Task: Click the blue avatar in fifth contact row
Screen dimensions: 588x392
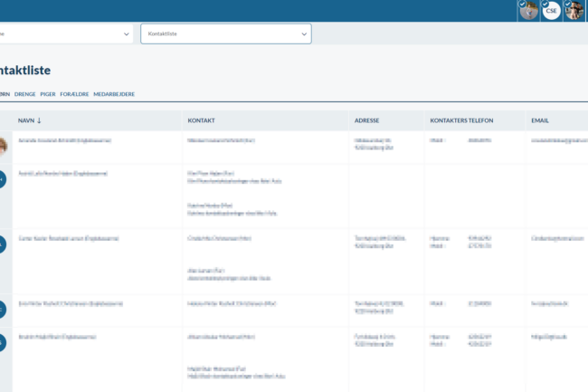Action: (x=2, y=342)
